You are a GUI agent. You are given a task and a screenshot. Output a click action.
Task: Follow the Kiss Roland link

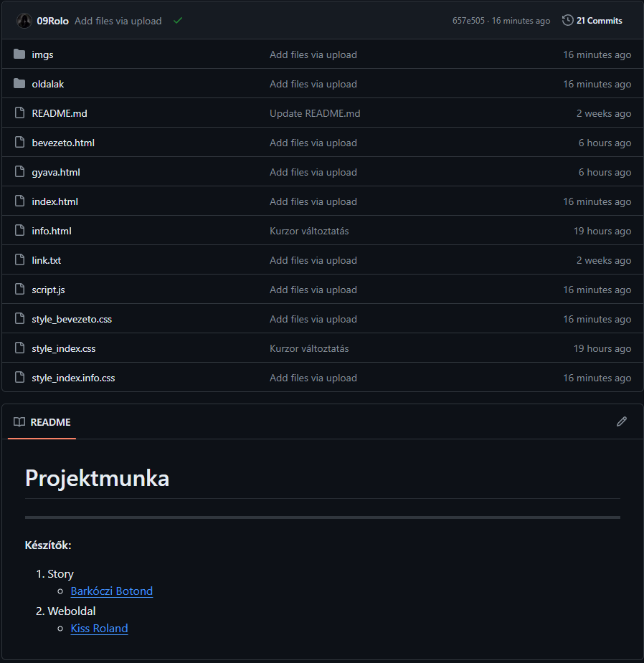pyautogui.click(x=99, y=629)
